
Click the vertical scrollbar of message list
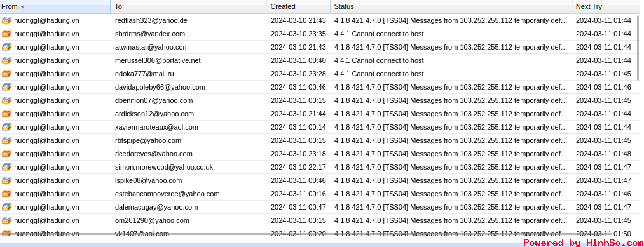coord(638,50)
